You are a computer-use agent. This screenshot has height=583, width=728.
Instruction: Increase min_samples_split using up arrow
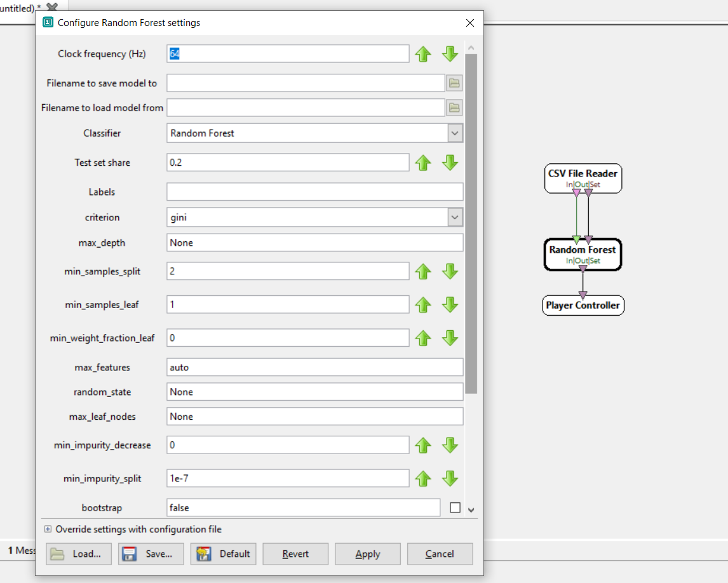pos(423,272)
